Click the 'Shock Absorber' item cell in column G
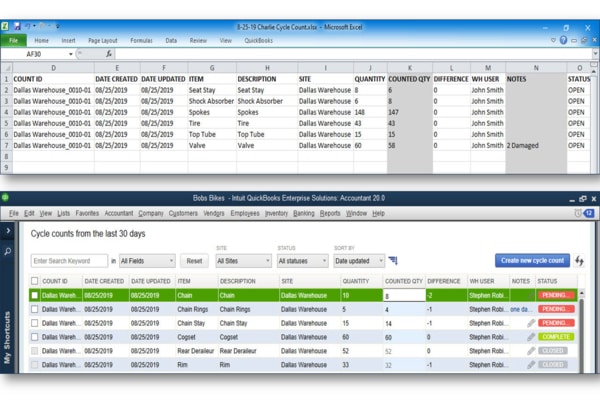600x400 pixels. [x=212, y=101]
